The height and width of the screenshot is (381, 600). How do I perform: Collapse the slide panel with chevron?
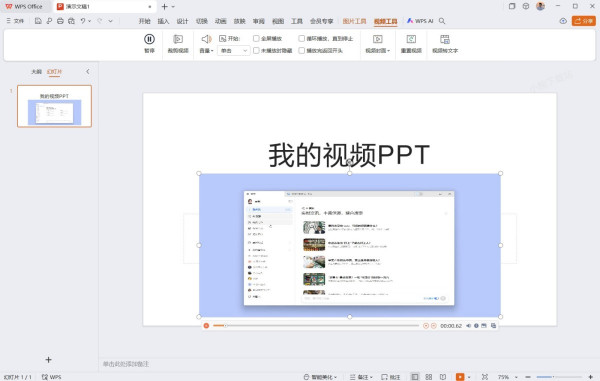(x=88, y=72)
